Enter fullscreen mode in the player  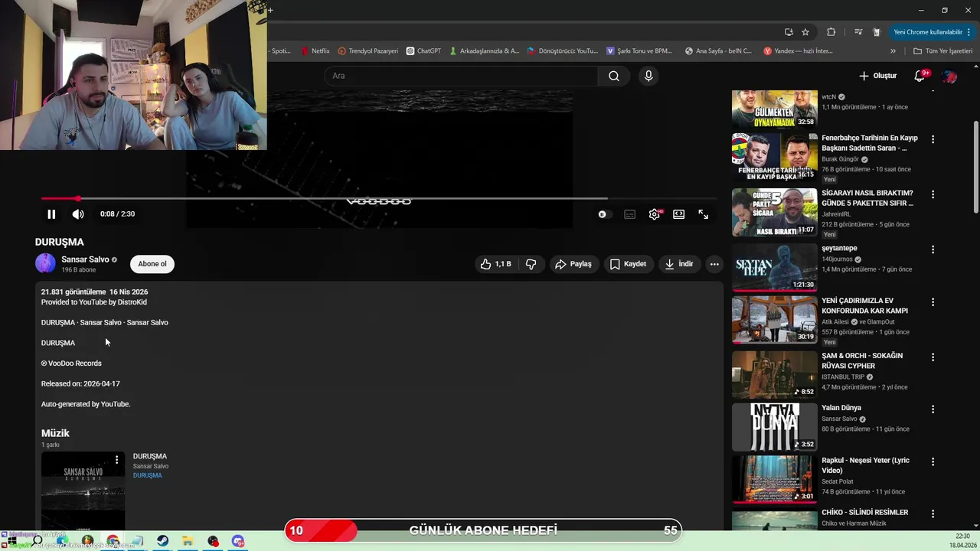pyautogui.click(x=704, y=214)
